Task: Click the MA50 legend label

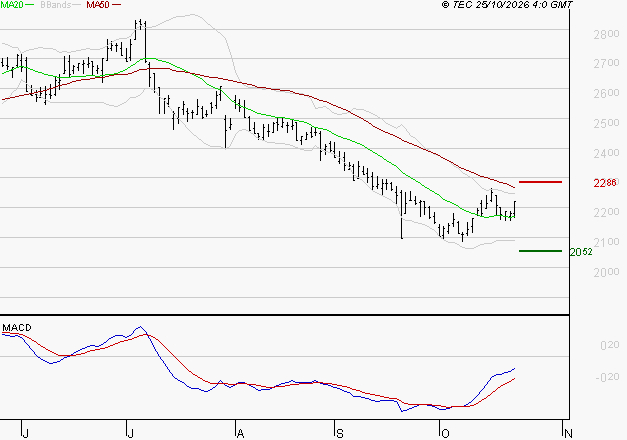Action: (x=98, y=5)
